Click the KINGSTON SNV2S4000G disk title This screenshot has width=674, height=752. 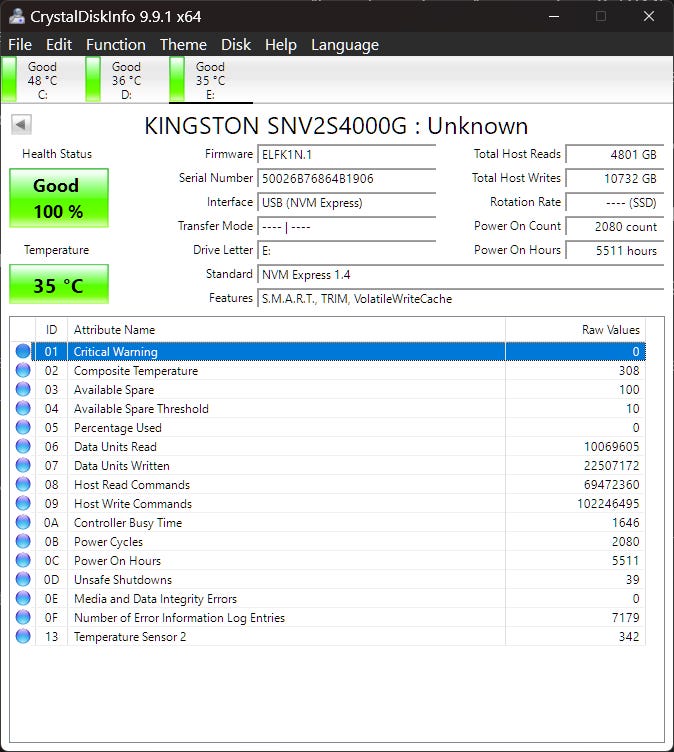pos(336,126)
